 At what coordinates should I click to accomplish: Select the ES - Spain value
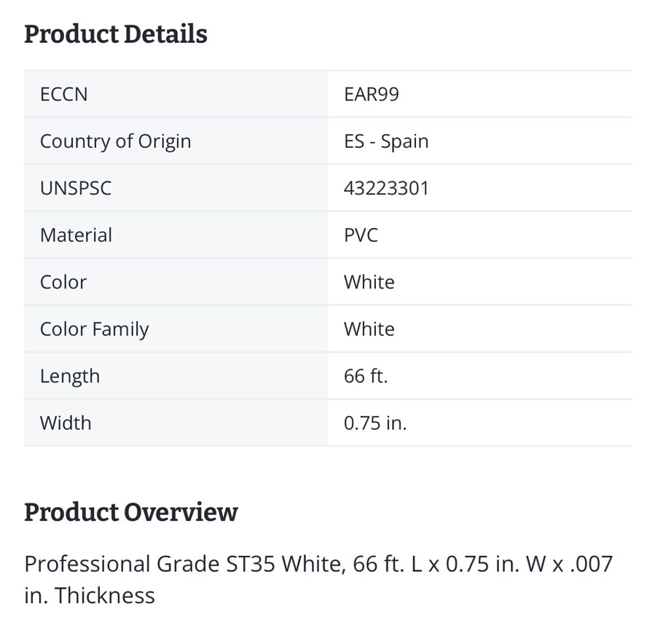(x=386, y=141)
